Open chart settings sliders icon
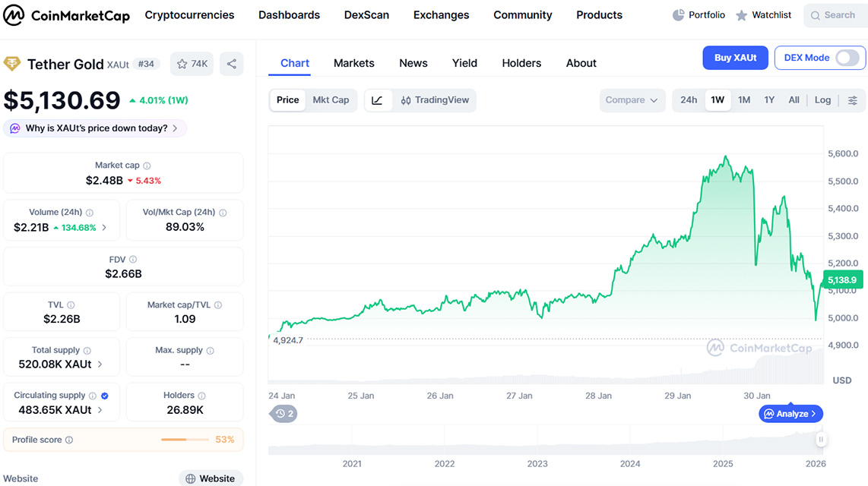This screenshot has width=868, height=486. coord(853,100)
